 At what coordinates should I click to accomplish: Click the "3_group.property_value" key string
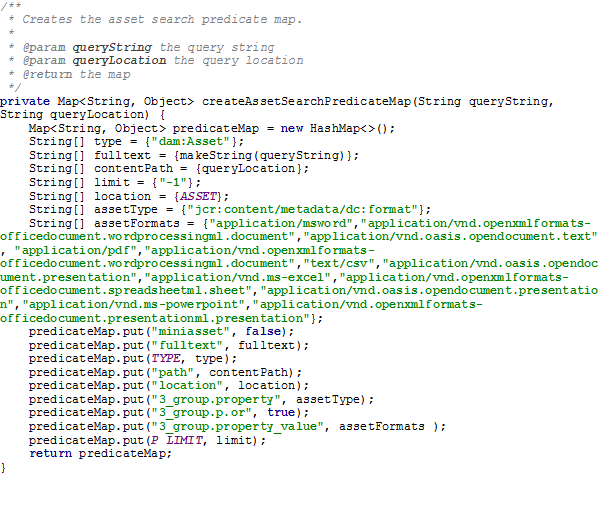click(238, 427)
